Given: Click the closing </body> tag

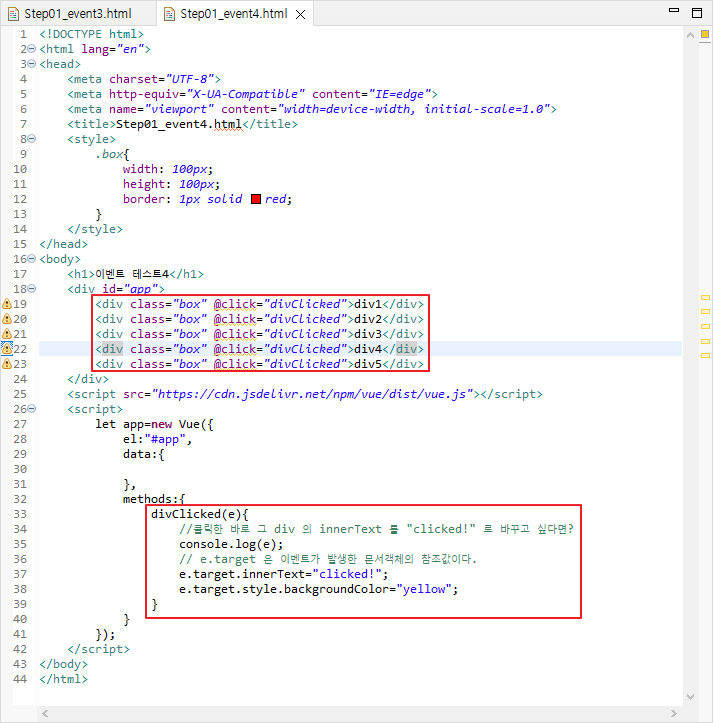Looking at the screenshot, I should pyautogui.click(x=63, y=664).
